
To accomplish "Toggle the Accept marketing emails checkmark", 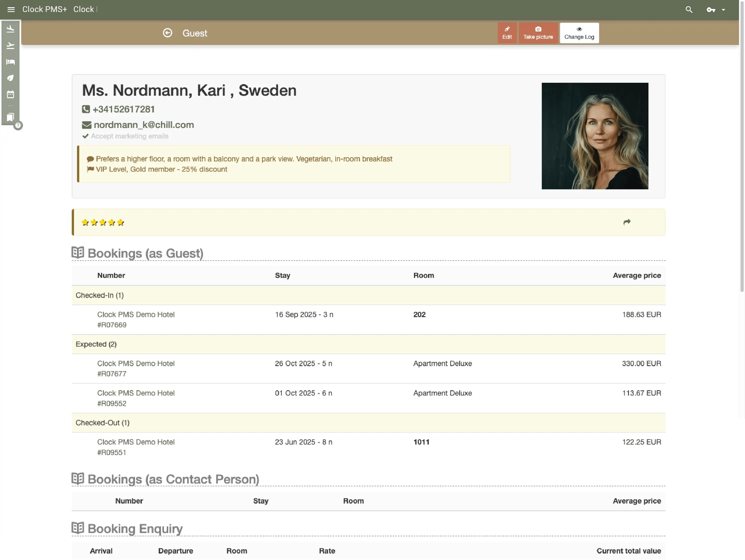I will tap(85, 136).
